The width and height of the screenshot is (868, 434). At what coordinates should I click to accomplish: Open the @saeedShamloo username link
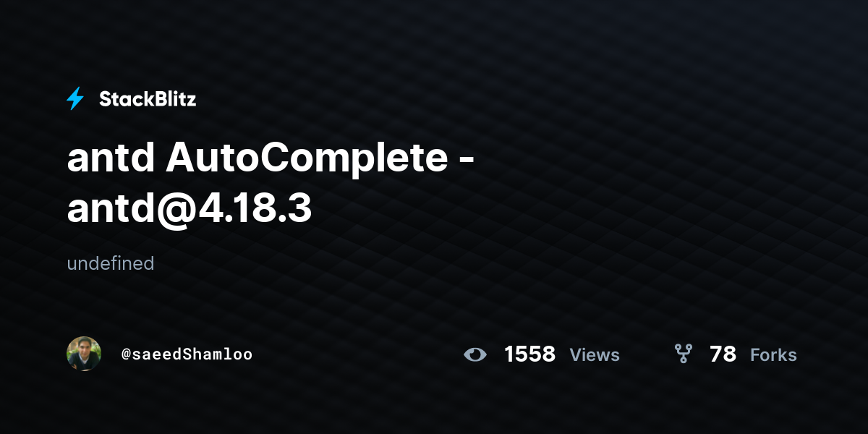[187, 354]
